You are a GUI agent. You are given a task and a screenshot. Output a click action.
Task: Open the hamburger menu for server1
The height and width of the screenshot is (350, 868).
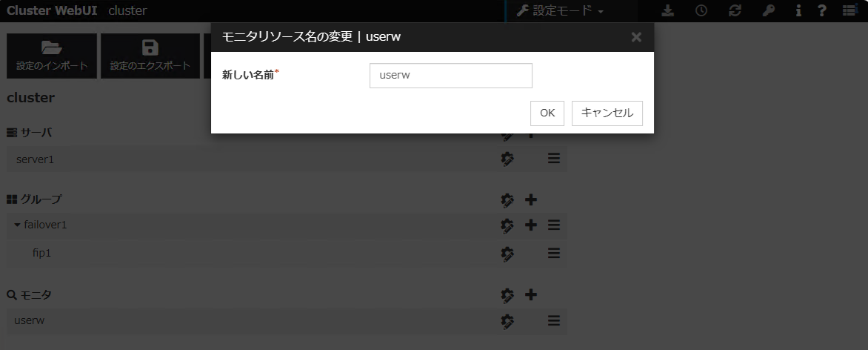click(x=553, y=159)
